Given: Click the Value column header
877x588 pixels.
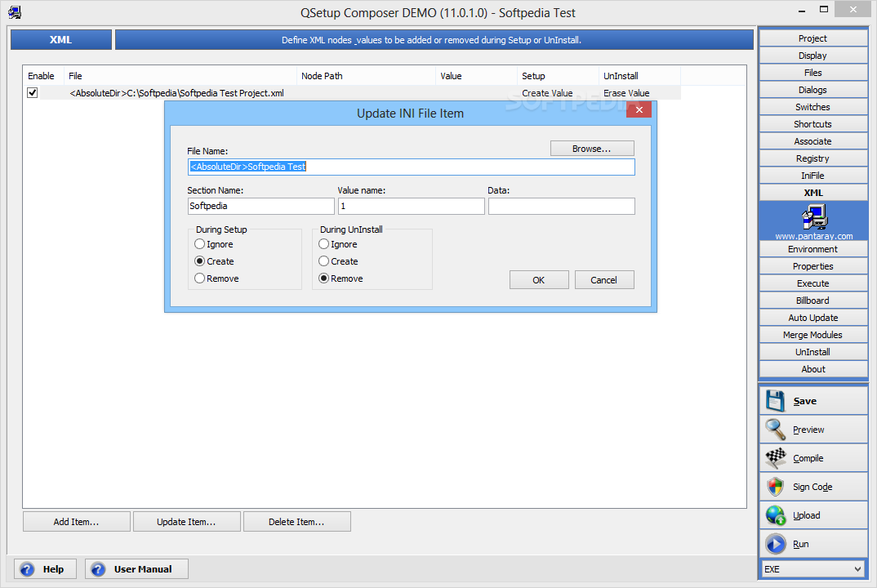Looking at the screenshot, I should pos(476,75).
